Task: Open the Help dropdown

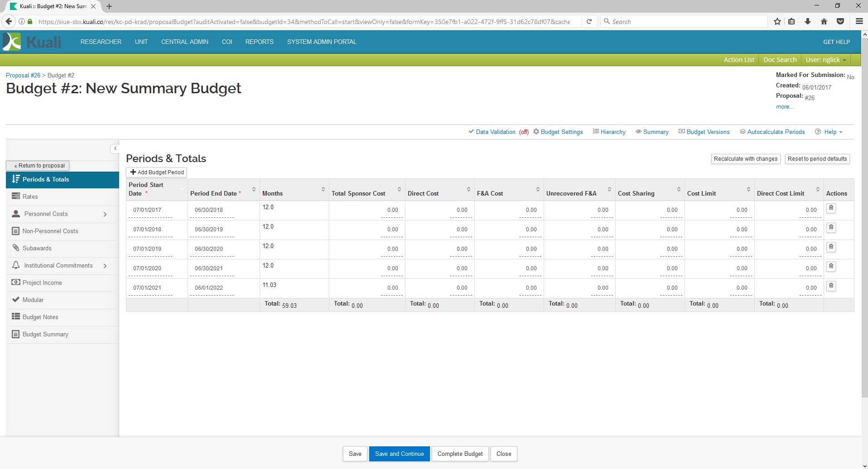Action: [x=829, y=132]
